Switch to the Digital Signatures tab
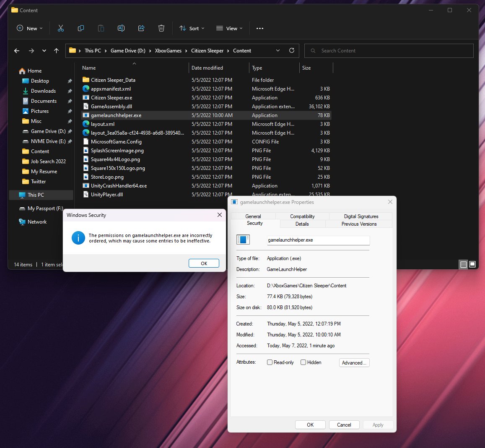This screenshot has height=448, width=485. (361, 216)
